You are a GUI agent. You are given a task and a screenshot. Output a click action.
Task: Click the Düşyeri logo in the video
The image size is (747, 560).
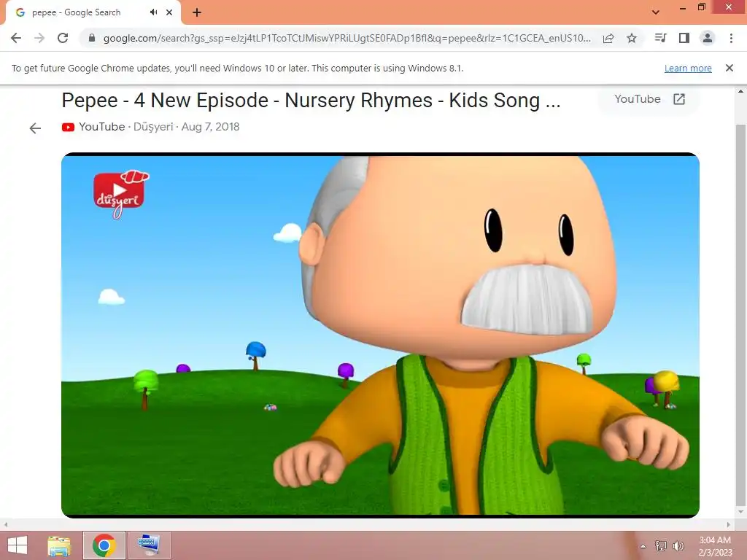120,194
